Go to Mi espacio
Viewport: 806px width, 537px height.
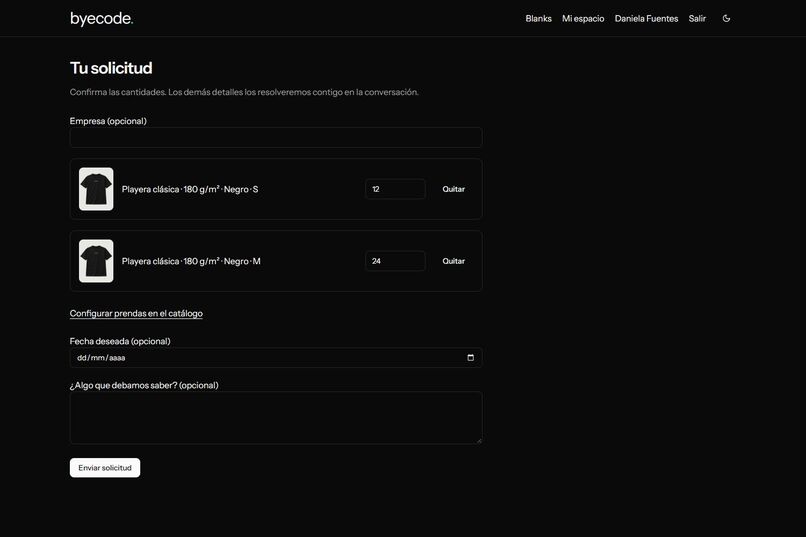583,18
